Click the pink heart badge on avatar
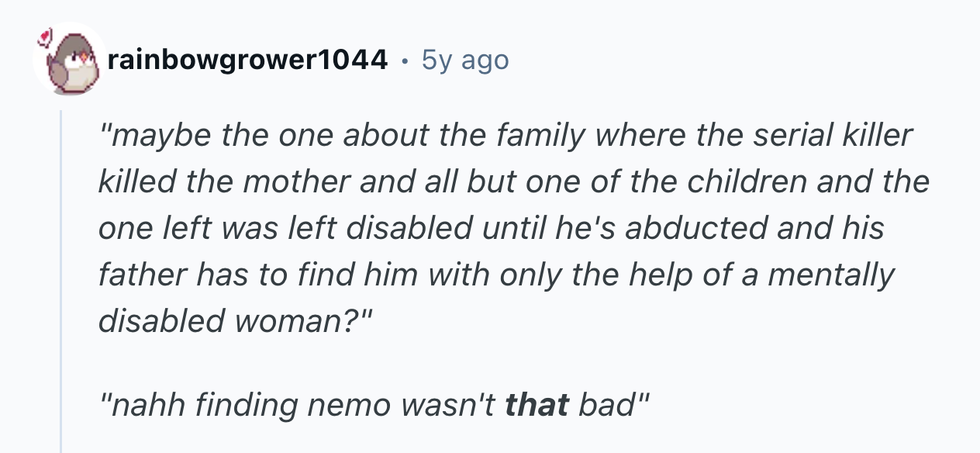Viewport: 980px width, 453px height. [x=47, y=36]
